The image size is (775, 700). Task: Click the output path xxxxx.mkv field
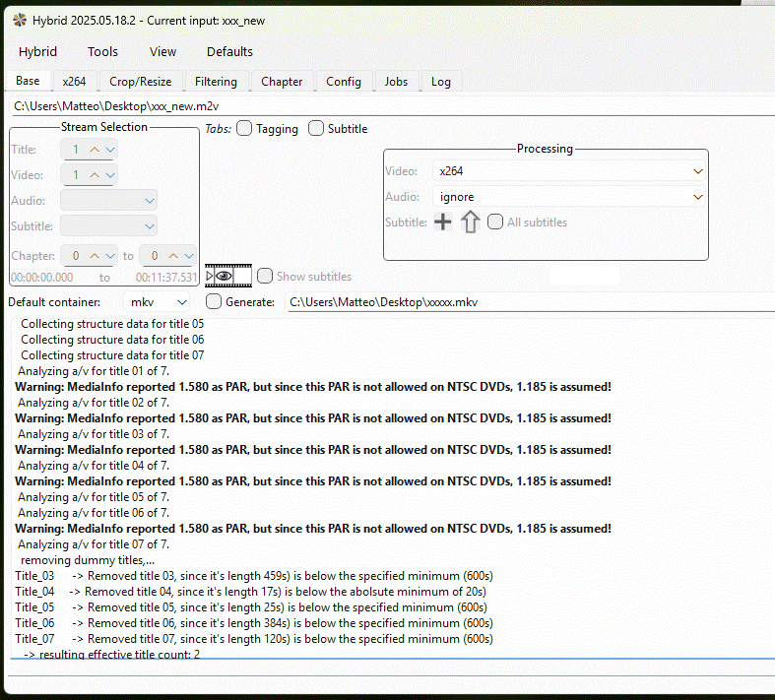point(527,302)
